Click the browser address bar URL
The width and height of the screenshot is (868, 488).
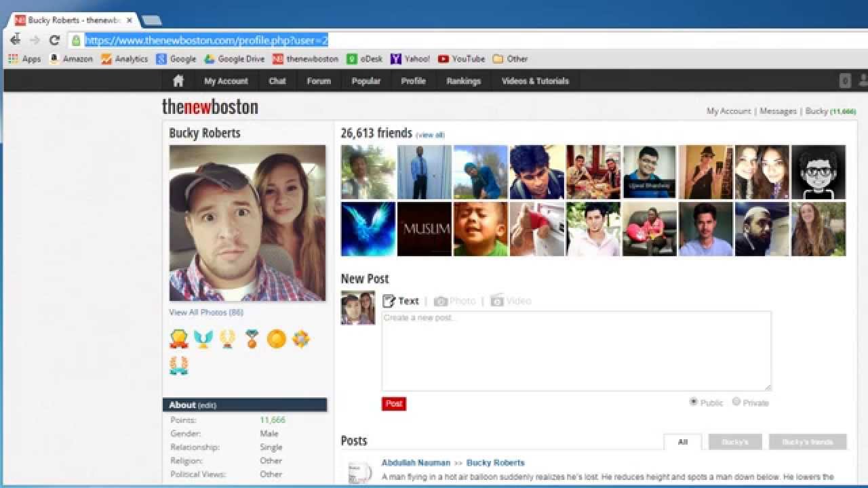coord(206,41)
